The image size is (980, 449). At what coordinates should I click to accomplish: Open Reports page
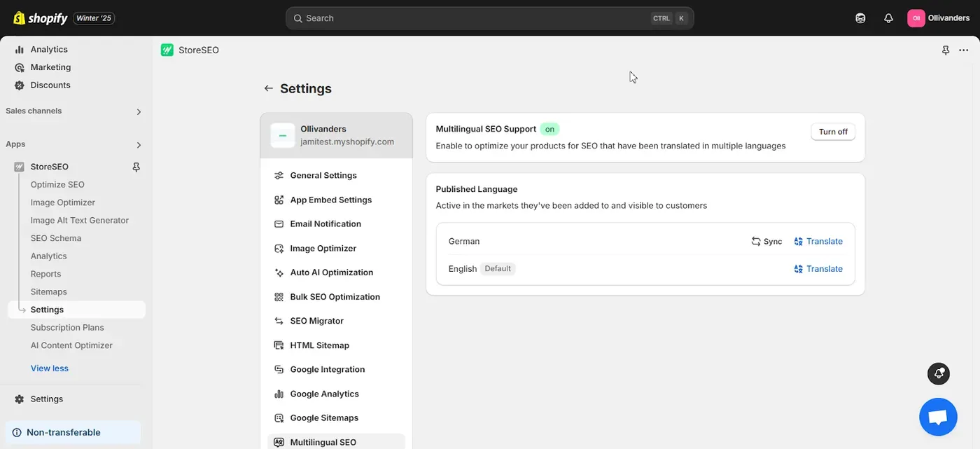45,274
